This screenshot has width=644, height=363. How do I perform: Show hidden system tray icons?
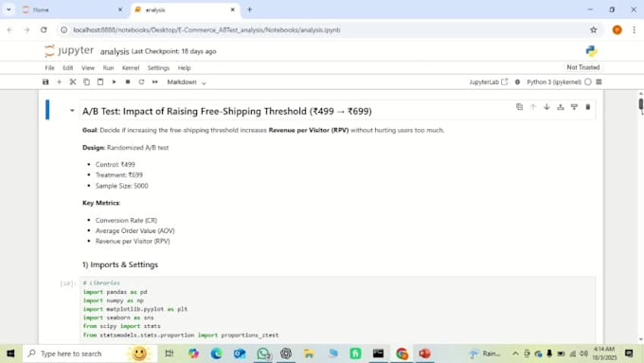coord(515,354)
